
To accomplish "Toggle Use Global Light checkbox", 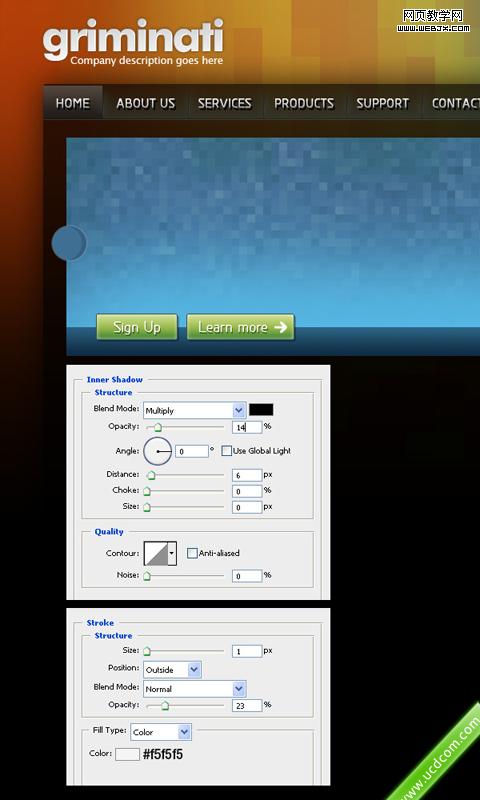I will point(226,451).
